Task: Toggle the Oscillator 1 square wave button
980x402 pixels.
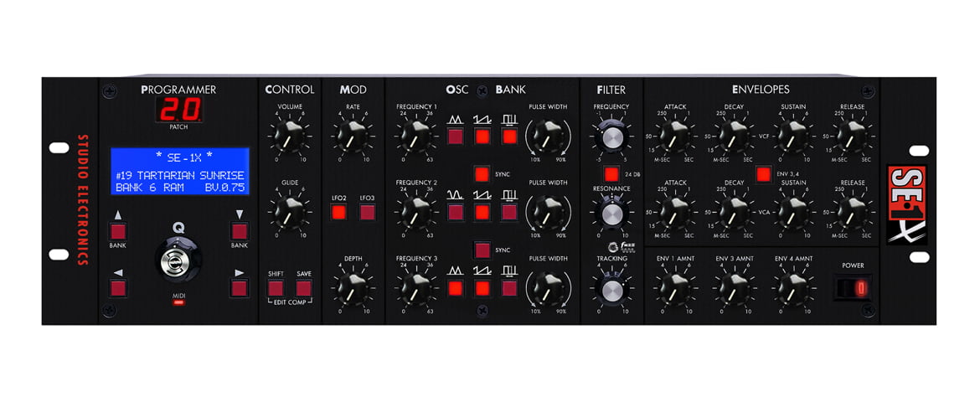Action: click(509, 137)
